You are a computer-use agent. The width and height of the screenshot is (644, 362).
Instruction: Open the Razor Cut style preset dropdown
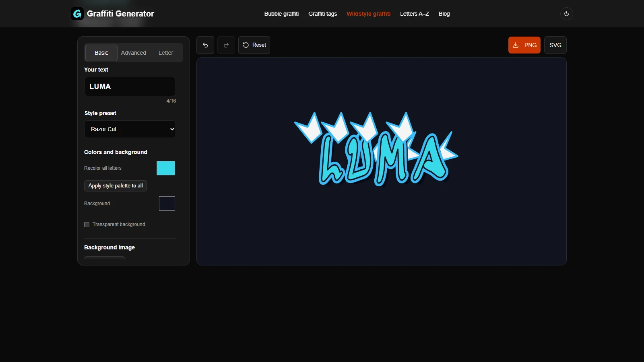click(x=130, y=129)
